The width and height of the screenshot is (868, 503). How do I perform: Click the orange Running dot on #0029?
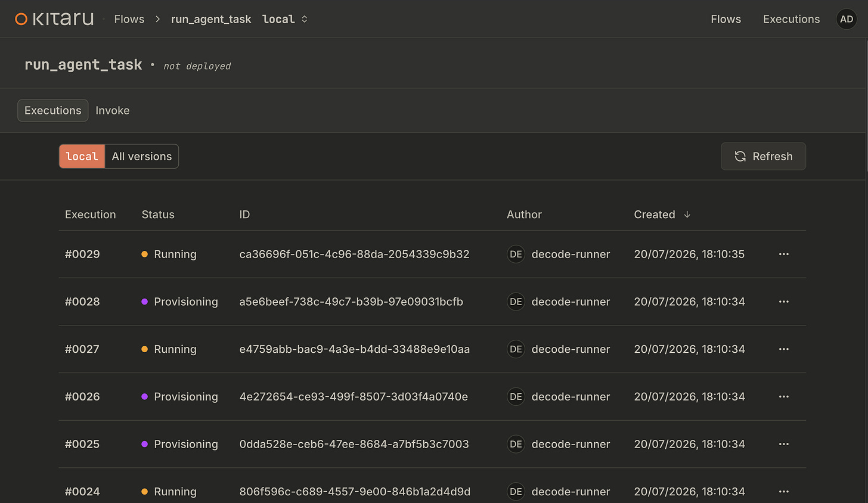[x=144, y=254]
